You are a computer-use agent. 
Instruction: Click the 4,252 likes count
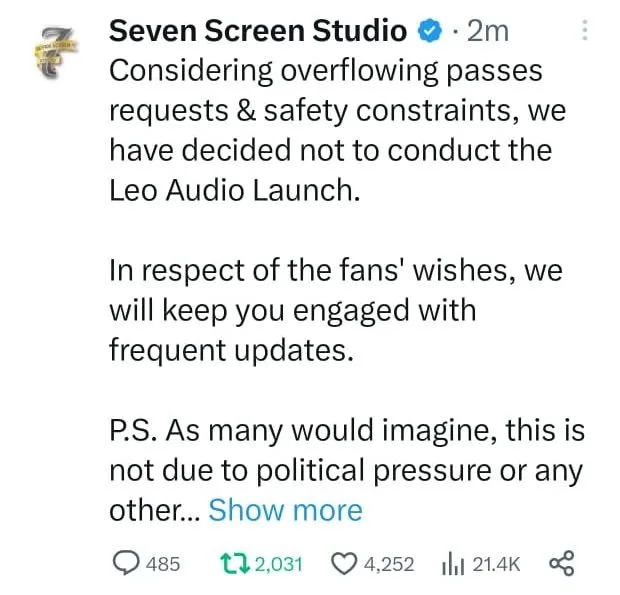389,564
